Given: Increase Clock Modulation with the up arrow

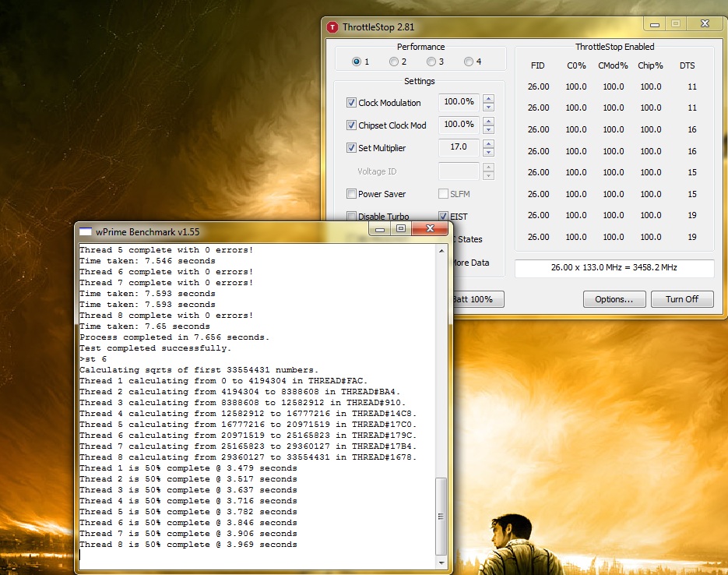Looking at the screenshot, I should point(488,98).
